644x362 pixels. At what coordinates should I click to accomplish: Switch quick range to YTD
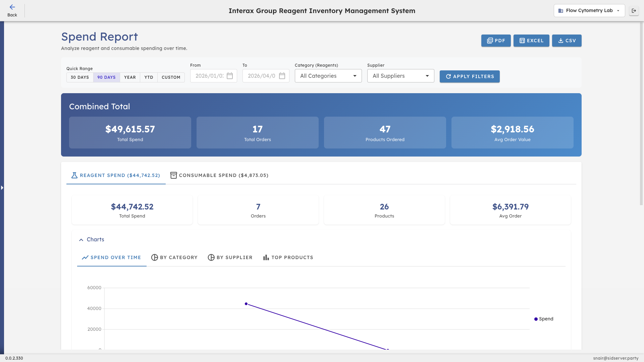click(x=149, y=77)
